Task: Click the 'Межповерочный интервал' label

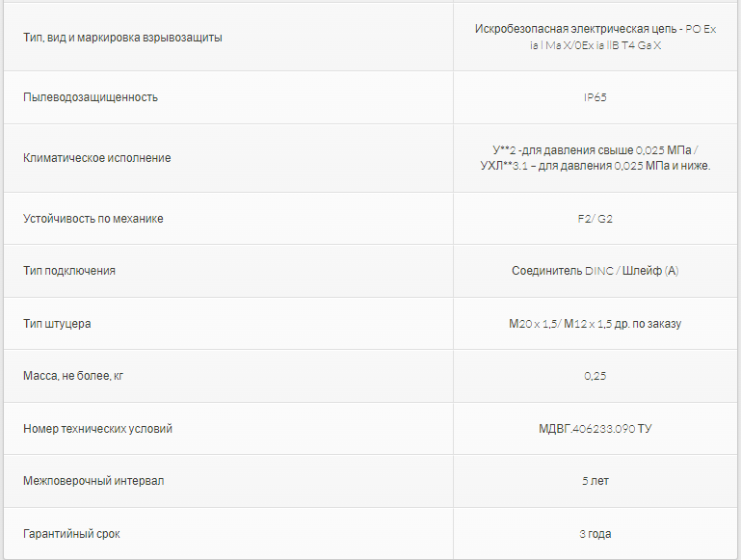Action: (93, 481)
